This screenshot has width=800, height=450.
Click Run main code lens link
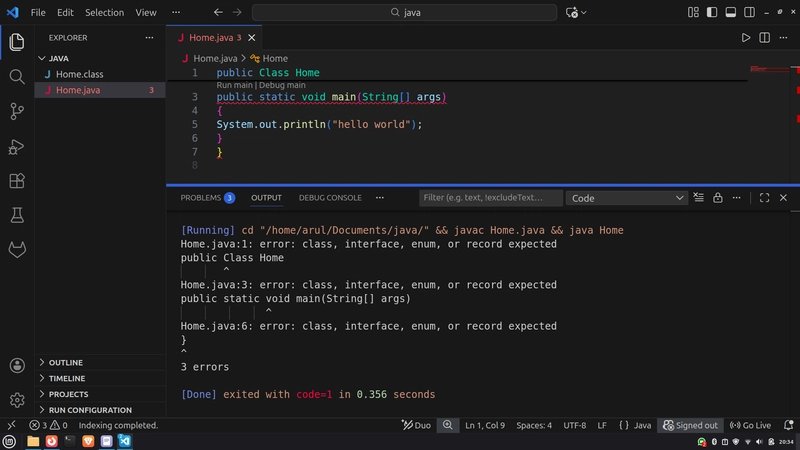click(235, 85)
